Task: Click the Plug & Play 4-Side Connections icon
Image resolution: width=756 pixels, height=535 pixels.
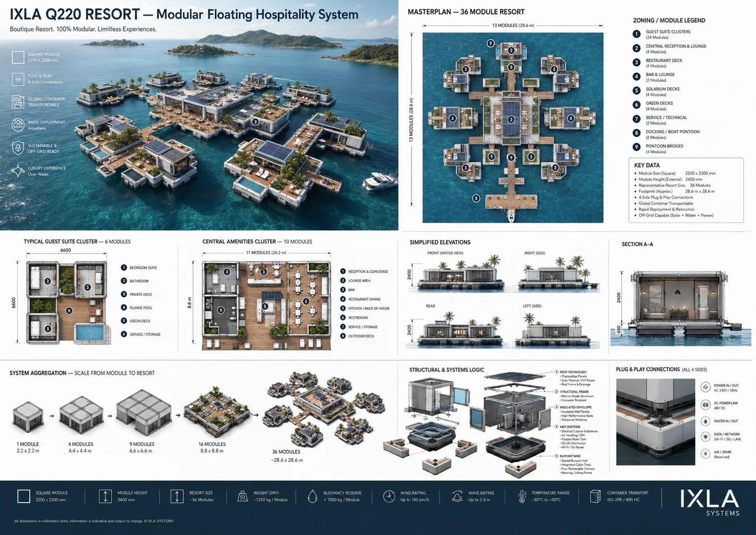Action: (x=18, y=79)
